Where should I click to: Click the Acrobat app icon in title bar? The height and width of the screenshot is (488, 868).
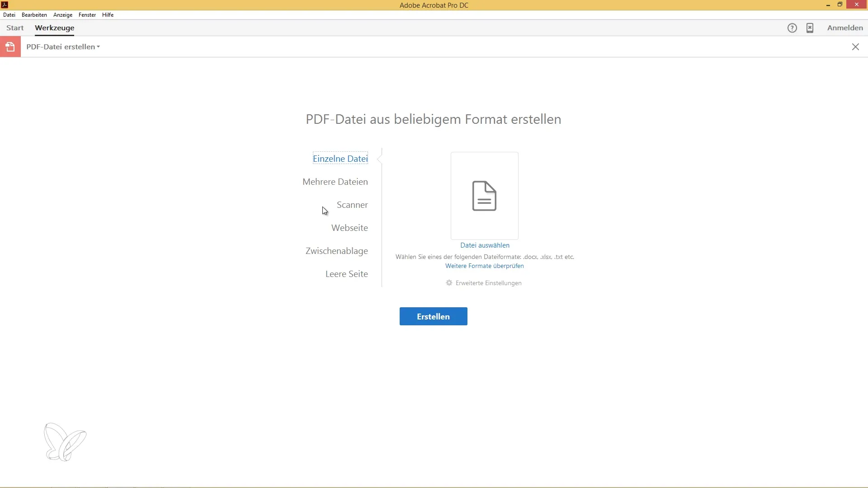click(5, 5)
